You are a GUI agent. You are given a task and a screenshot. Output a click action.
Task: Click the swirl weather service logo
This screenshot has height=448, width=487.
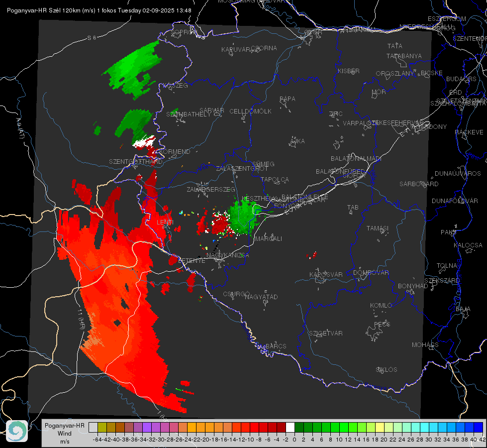(17, 431)
